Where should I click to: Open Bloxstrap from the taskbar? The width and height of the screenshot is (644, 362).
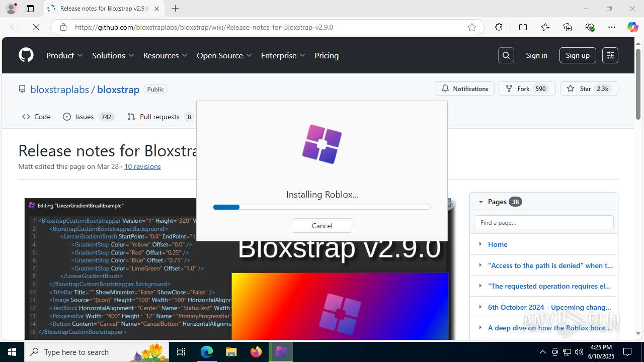[x=280, y=352]
